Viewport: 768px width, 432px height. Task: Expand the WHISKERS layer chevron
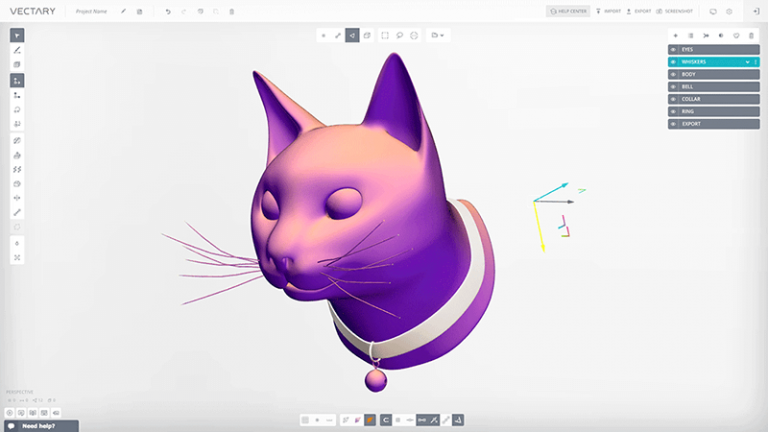pos(747,62)
